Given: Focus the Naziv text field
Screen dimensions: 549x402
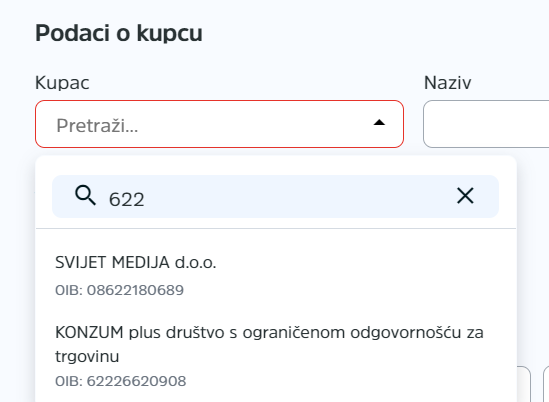Looking at the screenshot, I should tap(486, 124).
